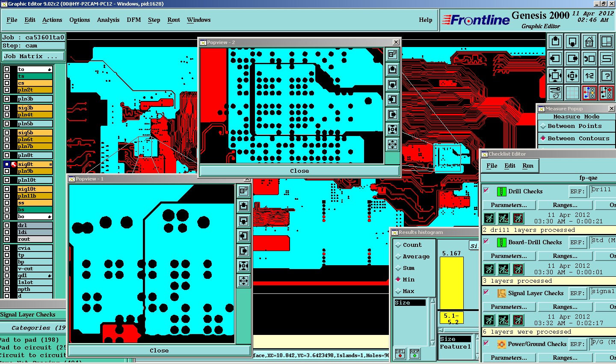Click the 1:2 scale icon

pyautogui.click(x=589, y=76)
